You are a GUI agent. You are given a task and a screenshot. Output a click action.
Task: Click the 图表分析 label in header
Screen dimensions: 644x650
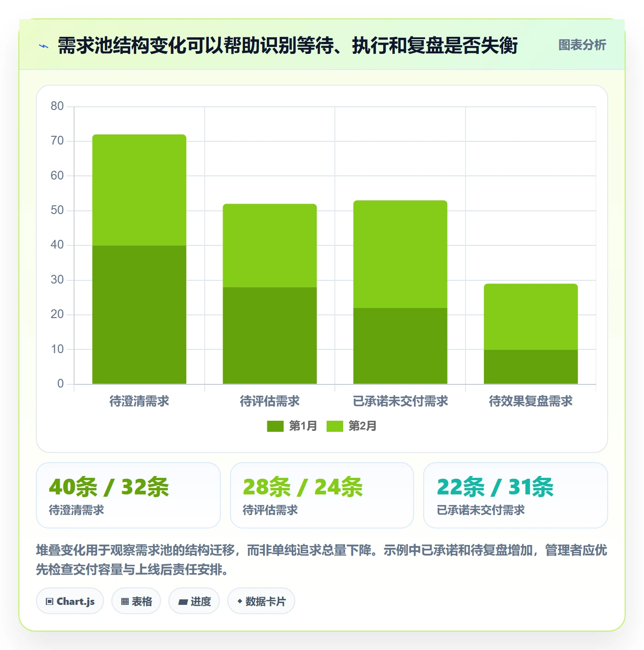(x=582, y=45)
